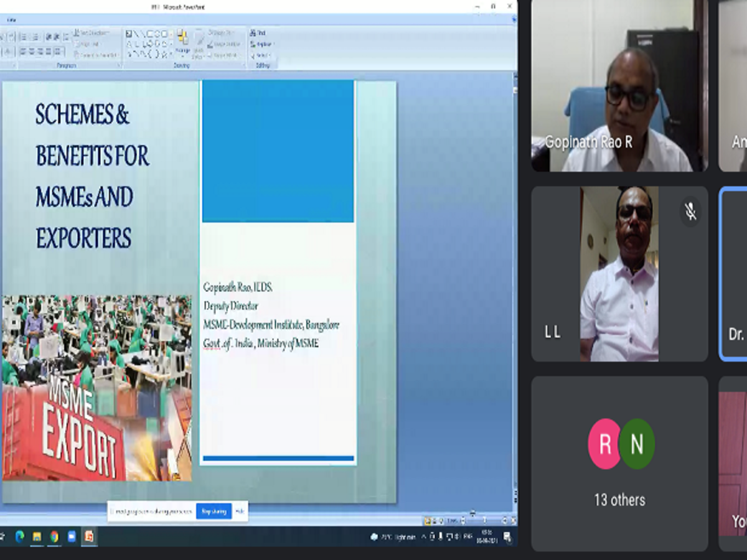Show hidden icons in the system tray
747x560 pixels.
pos(424,537)
